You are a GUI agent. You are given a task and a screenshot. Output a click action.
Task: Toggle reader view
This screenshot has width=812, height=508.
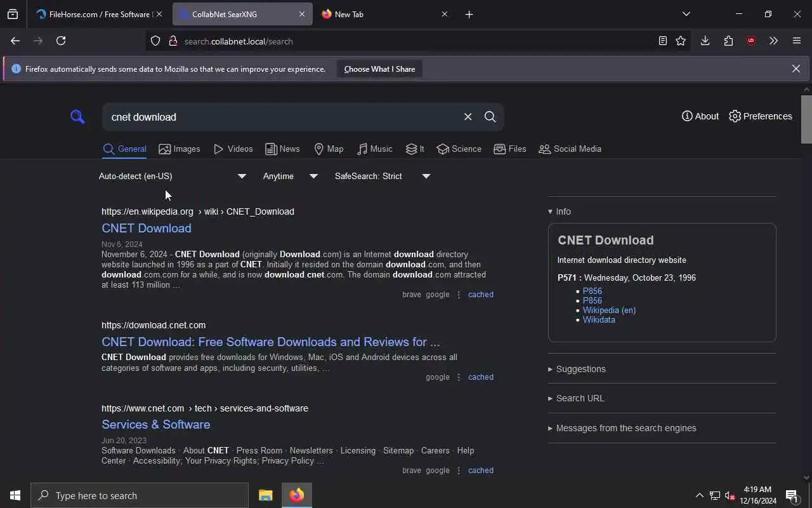click(662, 41)
